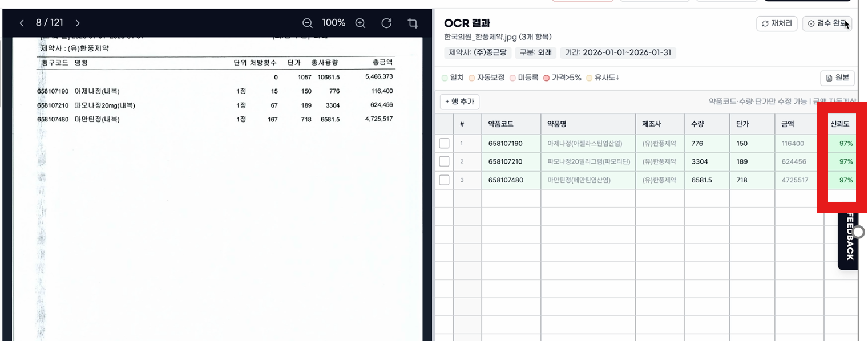Open the FEEDBACK side tab
Viewport: 868px width, 341px height.
point(849,239)
